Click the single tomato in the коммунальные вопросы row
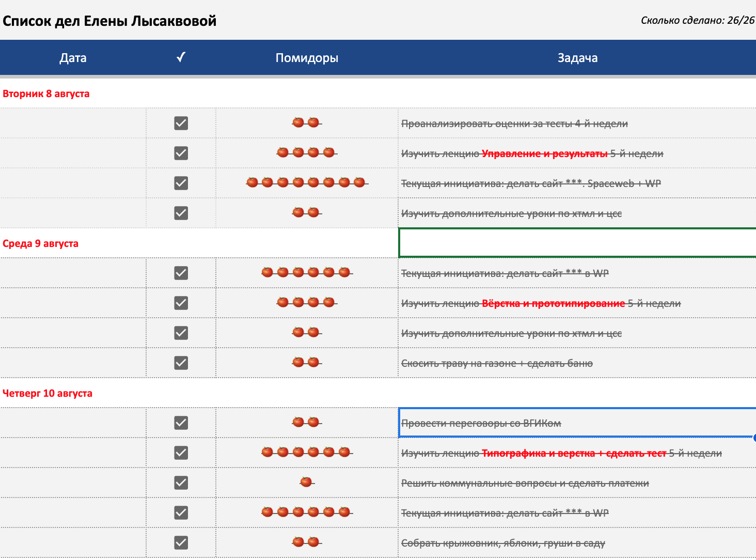This screenshot has width=756, height=560. [306, 482]
